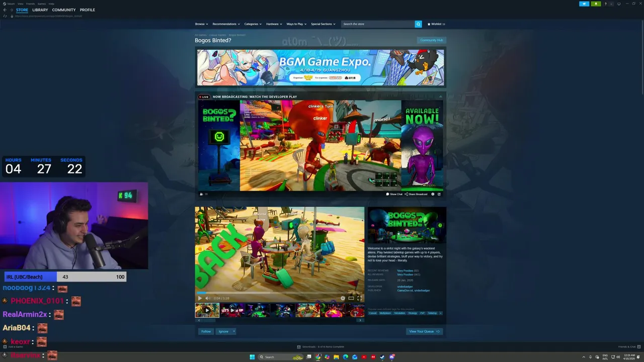Image resolution: width=644 pixels, height=362 pixels.
Task: Go back with the Steam back arrow
Action: 5,10
